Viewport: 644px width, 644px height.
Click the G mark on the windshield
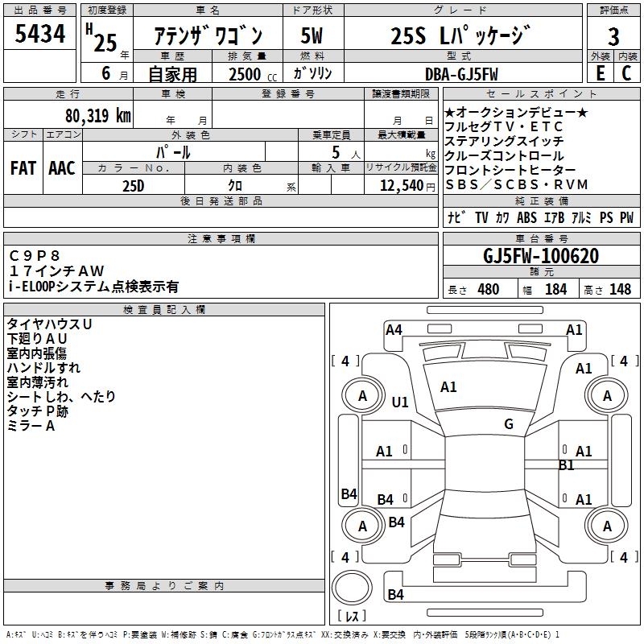(x=508, y=424)
